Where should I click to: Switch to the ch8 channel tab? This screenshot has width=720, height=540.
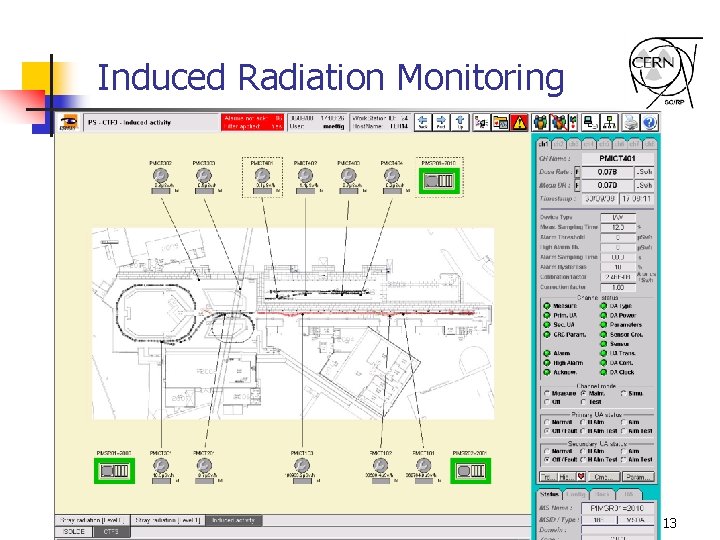point(649,144)
